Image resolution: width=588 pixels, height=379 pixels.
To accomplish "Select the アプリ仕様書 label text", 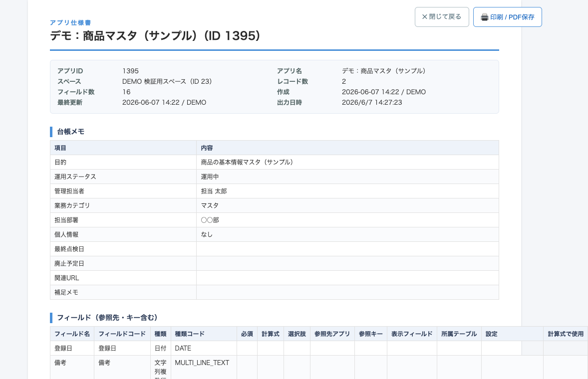I will (70, 23).
